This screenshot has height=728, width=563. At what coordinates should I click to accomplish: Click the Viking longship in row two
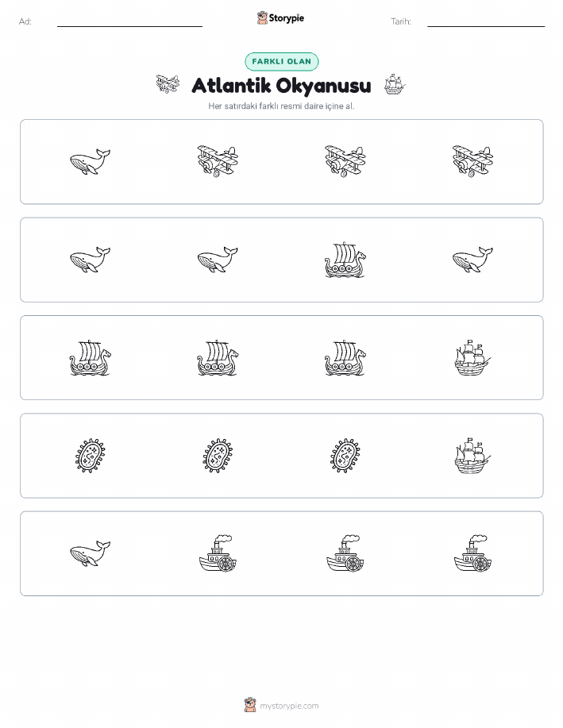(x=345, y=260)
